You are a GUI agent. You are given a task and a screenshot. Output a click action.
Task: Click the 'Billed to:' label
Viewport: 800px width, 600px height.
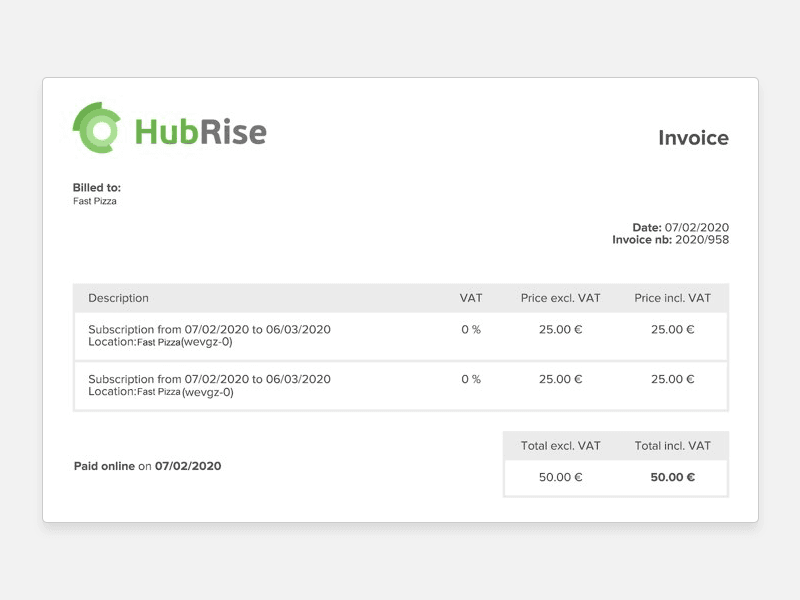(97, 188)
